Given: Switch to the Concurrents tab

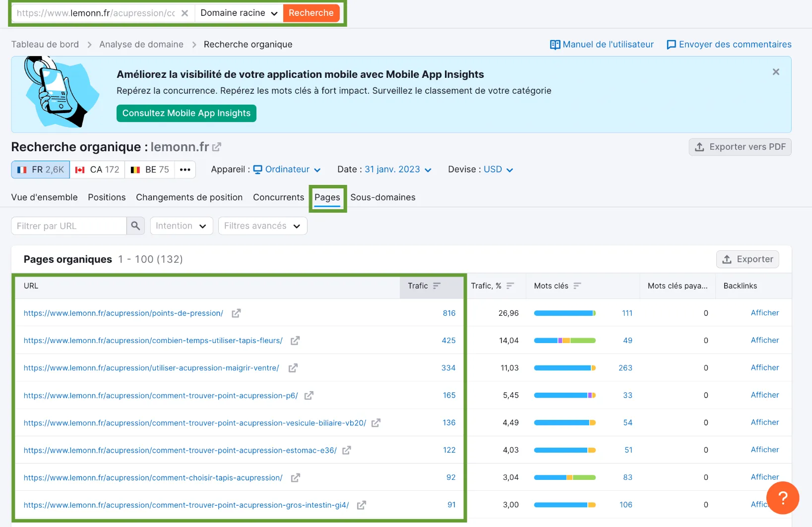Looking at the screenshot, I should [x=278, y=197].
